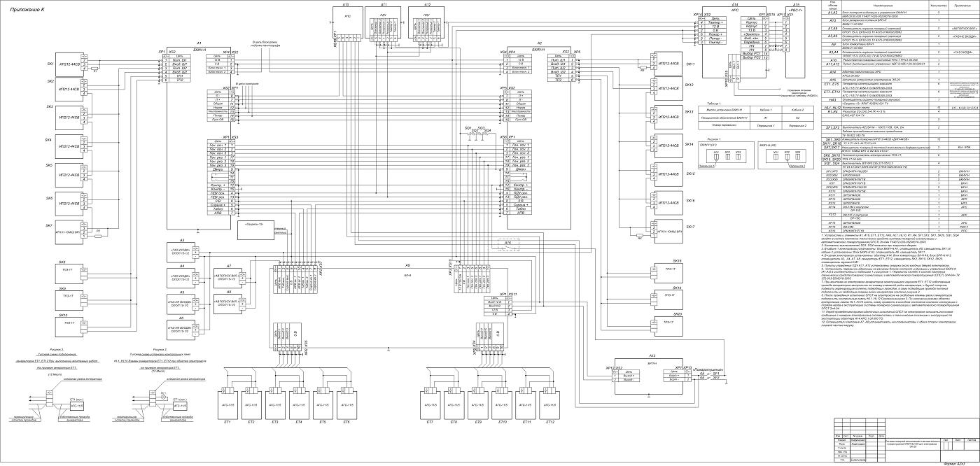Viewport: 980px width, 466px height.
Task: Click the SK20 sensor label
Action: tap(678, 314)
